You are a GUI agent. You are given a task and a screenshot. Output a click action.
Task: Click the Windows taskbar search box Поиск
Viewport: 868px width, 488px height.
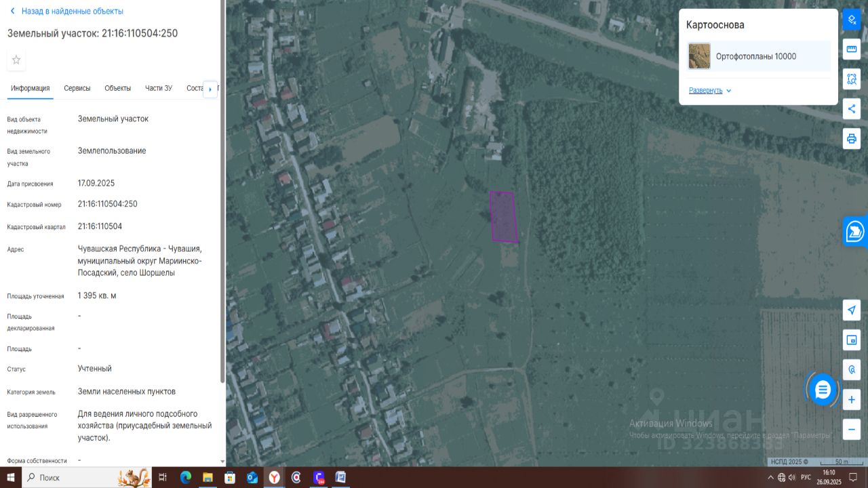click(87, 477)
